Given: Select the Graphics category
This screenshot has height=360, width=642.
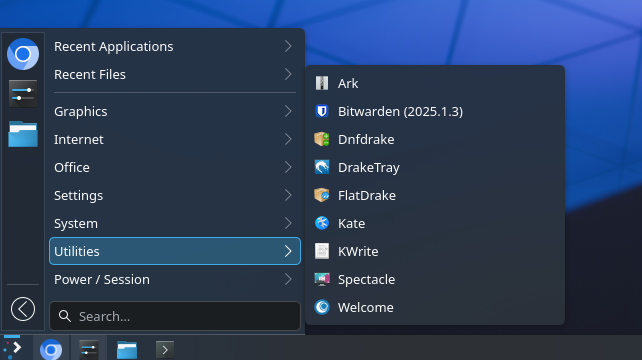Looking at the screenshot, I should point(175,111).
